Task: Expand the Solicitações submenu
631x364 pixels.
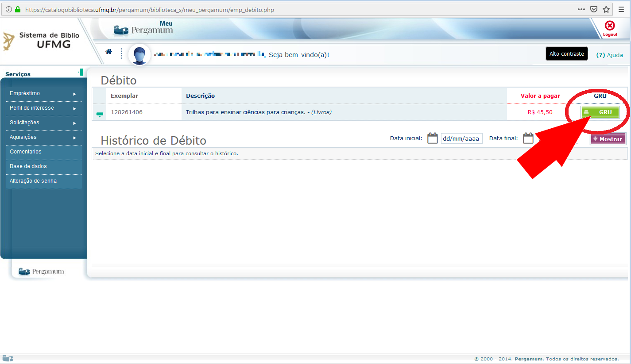Action: click(x=44, y=123)
